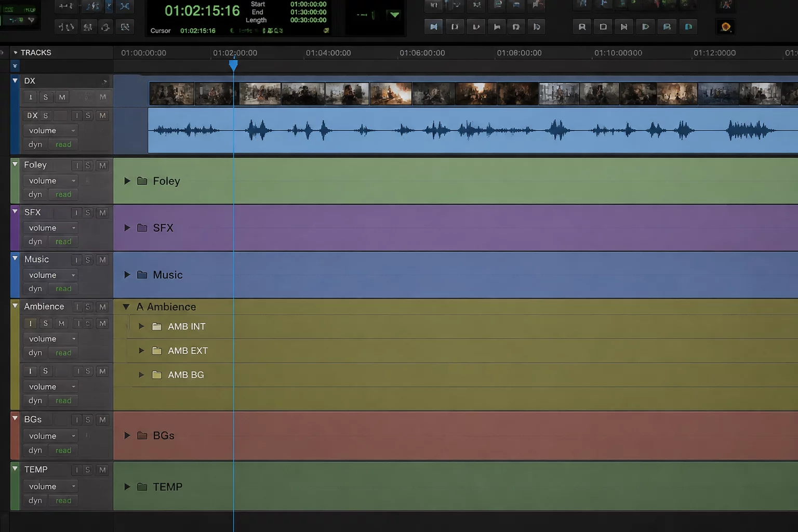Mute the Foley track

tap(102, 166)
